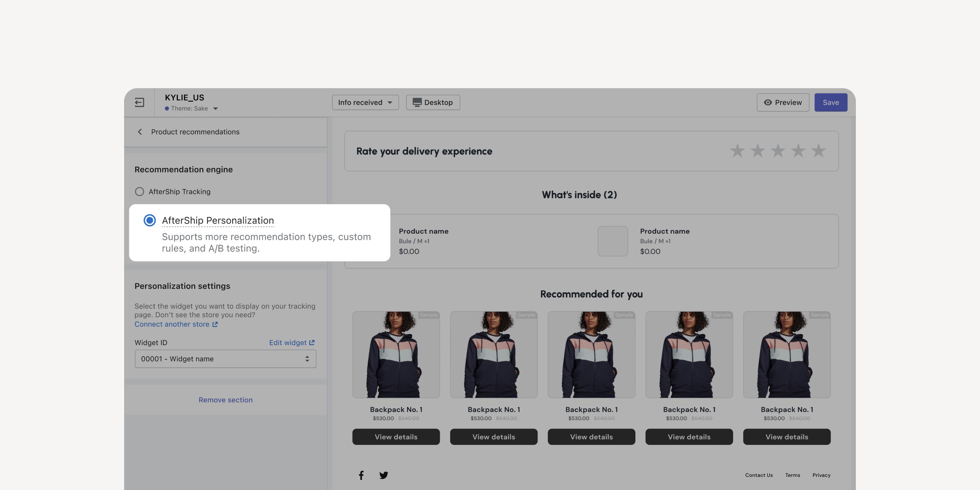
Task: Open the Terms footer link
Action: (x=792, y=475)
